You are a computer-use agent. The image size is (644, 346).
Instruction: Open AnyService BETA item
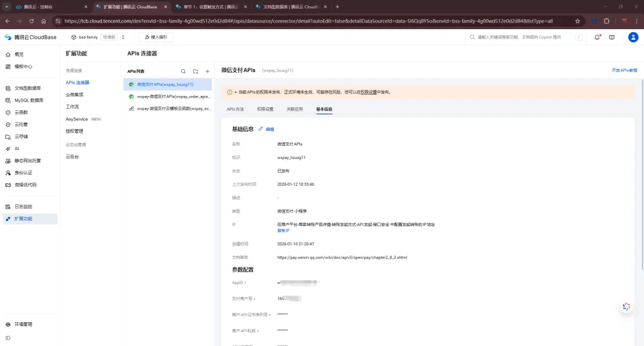tap(83, 119)
